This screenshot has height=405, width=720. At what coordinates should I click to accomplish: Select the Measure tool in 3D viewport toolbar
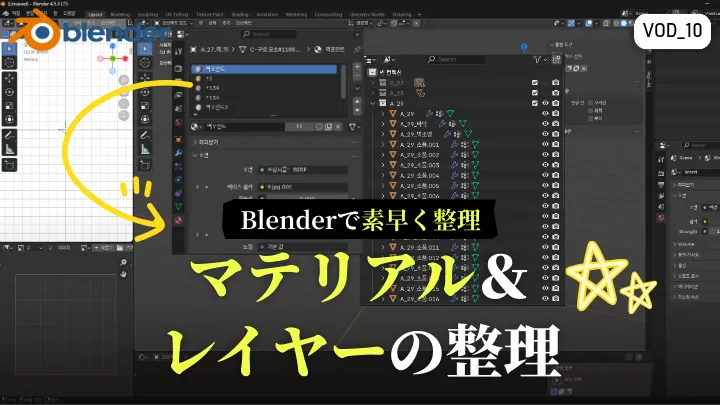[x=145, y=149]
